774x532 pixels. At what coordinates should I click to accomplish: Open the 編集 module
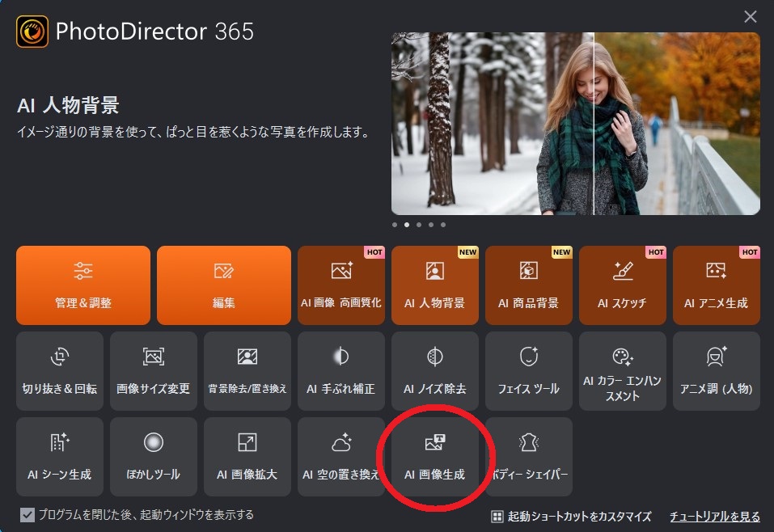click(223, 285)
